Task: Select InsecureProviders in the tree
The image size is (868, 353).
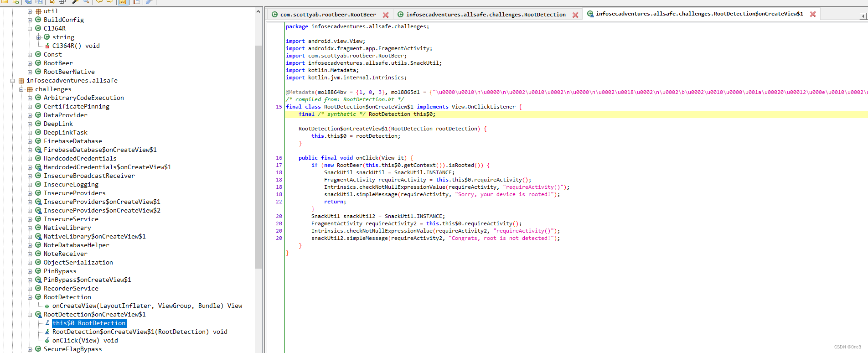Action: (74, 193)
